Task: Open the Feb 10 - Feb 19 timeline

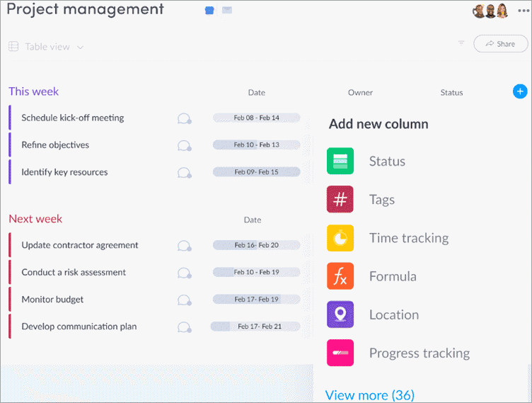Action: coord(257,272)
